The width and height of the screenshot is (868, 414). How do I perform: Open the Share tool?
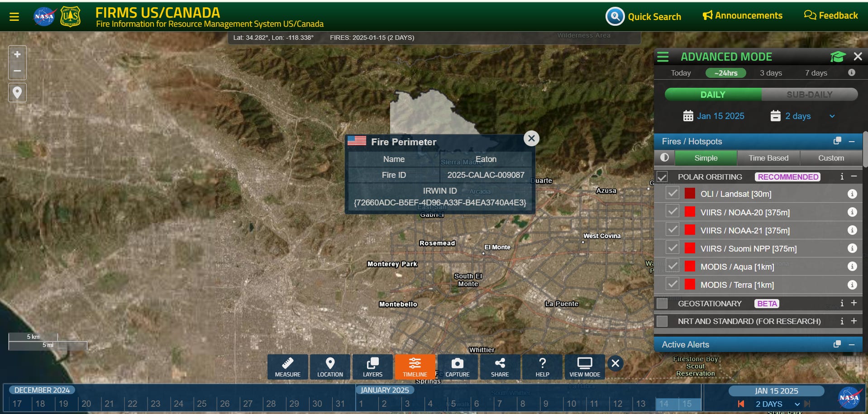[x=500, y=367]
